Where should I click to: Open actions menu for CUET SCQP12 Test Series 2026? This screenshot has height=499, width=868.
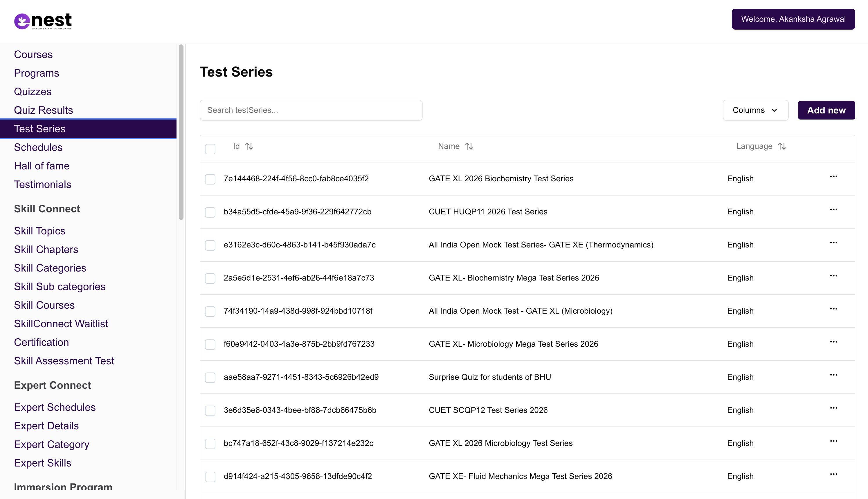pos(834,408)
